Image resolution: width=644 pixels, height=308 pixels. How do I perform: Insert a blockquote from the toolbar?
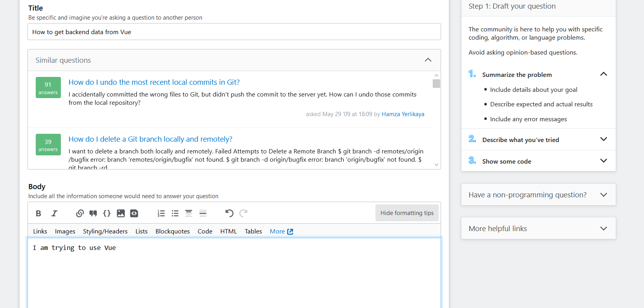pyautogui.click(x=93, y=213)
